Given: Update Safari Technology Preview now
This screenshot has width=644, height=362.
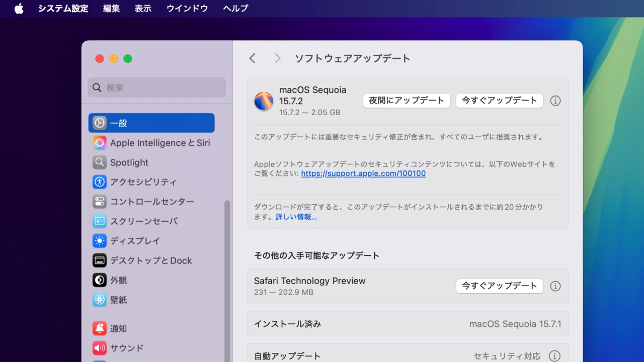Looking at the screenshot, I should pyautogui.click(x=499, y=286).
